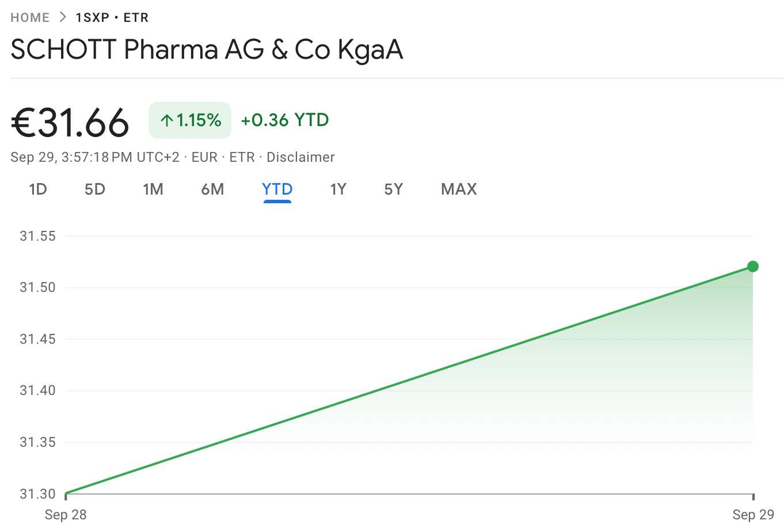This screenshot has width=784, height=532.
Task: Click the Sep 29 axis label
Action: [753, 515]
